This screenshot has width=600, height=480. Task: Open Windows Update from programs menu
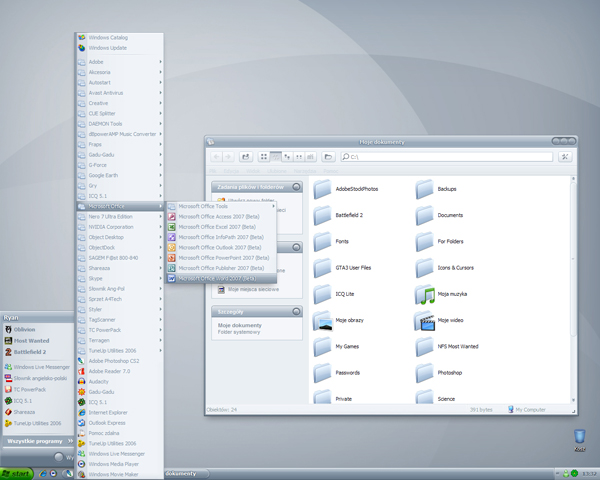pos(120,48)
